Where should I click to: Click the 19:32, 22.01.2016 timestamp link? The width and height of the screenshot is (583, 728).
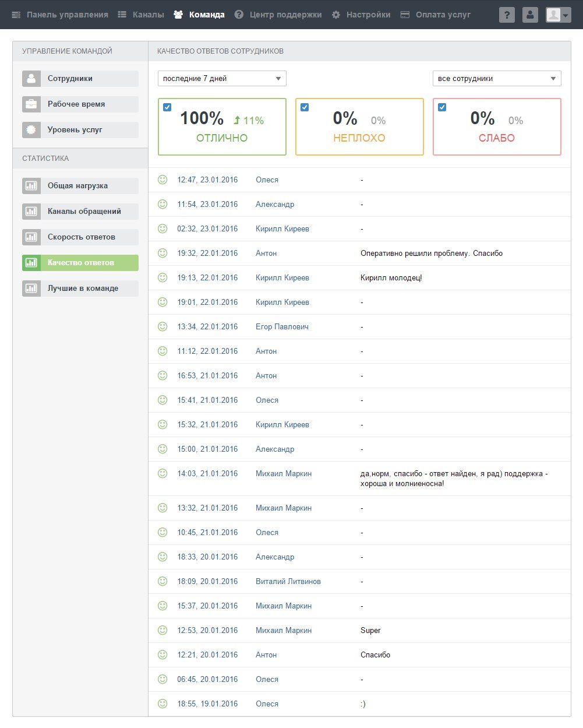click(207, 253)
